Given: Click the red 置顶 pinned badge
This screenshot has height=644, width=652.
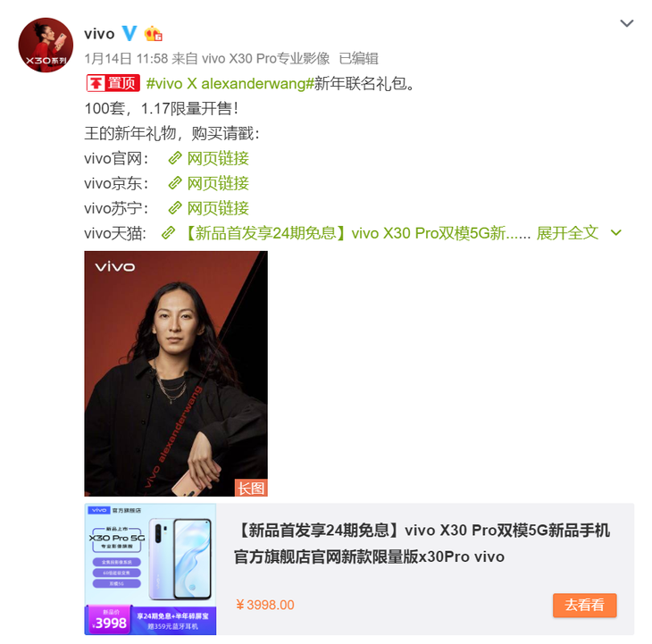Looking at the screenshot, I should pos(113,83).
